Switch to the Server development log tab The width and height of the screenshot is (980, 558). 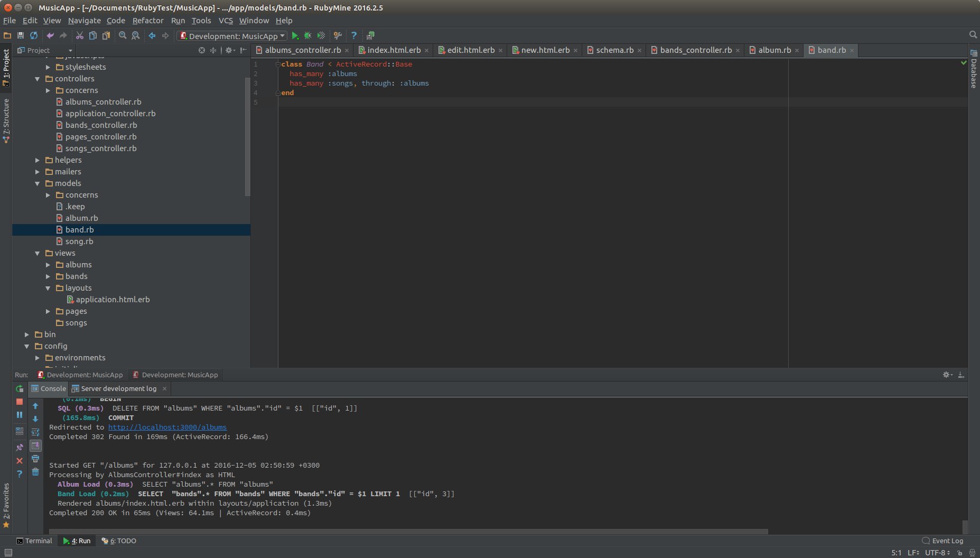pos(119,388)
